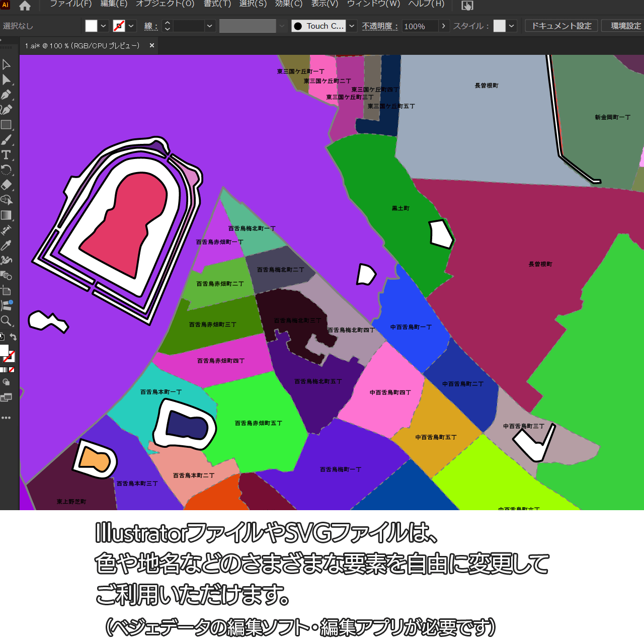Open the fill color dropdown
The image size is (644, 644).
pos(103,26)
